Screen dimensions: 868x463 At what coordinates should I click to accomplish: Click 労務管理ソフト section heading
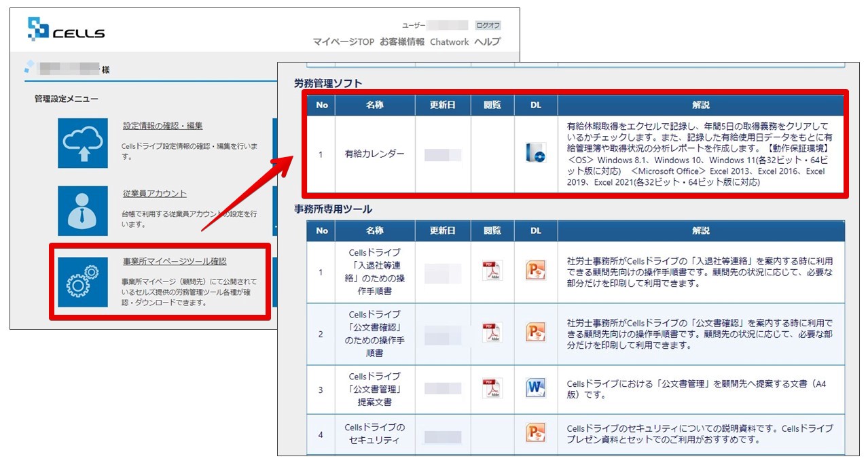coord(328,83)
